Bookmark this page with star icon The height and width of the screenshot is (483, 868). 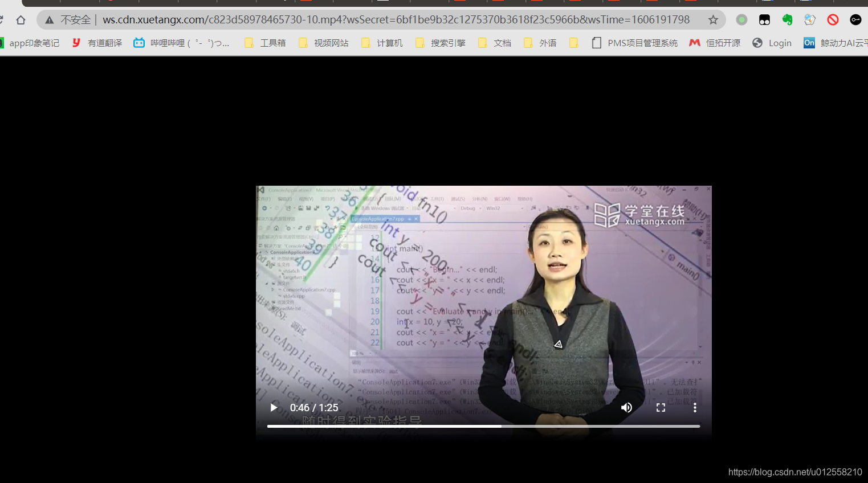(713, 20)
